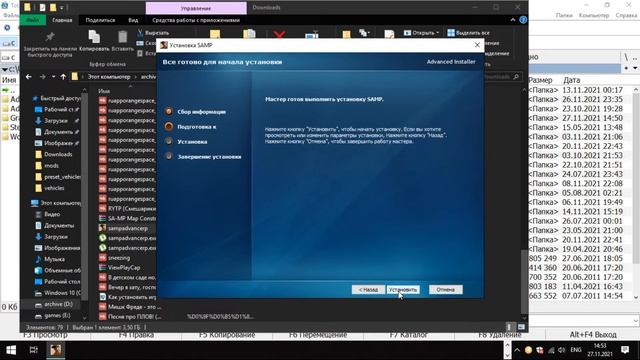
Task: Select the games (E:) drive
Action: pyautogui.click(x=53, y=316)
